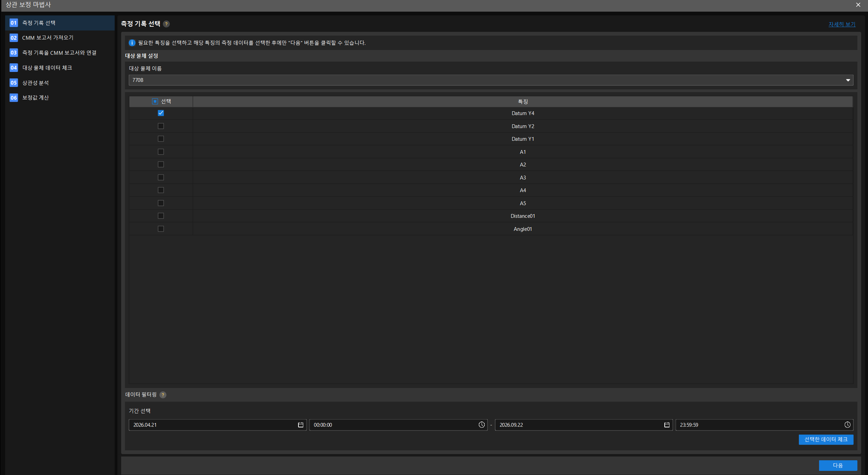Expand the 대상 물체 이름 dropdown 770B

(x=491, y=80)
